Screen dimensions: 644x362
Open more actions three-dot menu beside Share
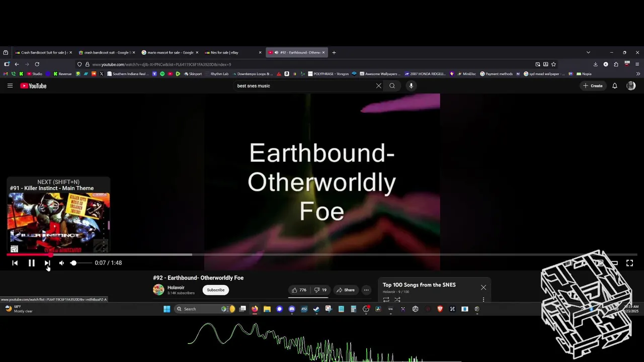point(366,290)
